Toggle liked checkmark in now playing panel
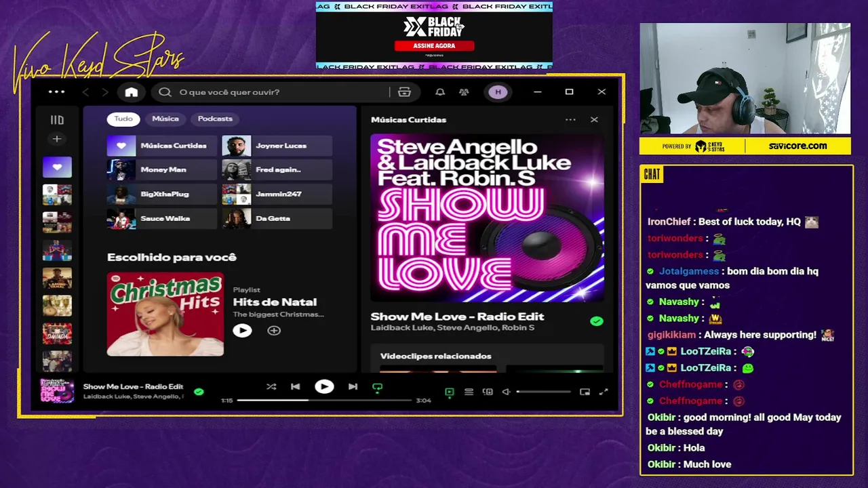Screen dimensions: 868x488 596,321
